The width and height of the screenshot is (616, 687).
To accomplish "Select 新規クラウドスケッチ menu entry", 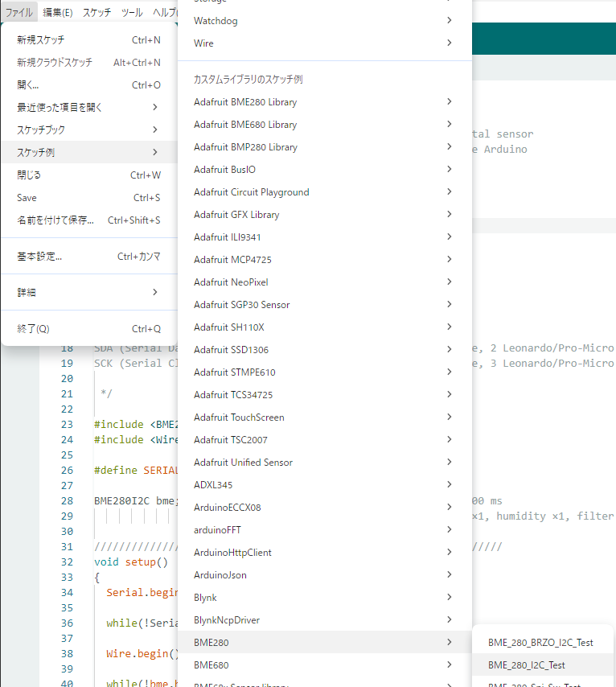I will pos(55,62).
